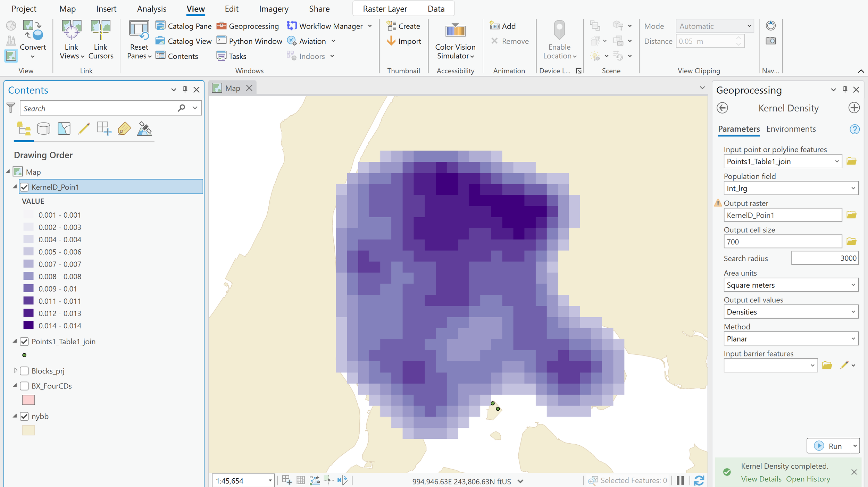Switch Contents to List By Data Source
Image resolution: width=868 pixels, height=487 pixels.
(44, 128)
